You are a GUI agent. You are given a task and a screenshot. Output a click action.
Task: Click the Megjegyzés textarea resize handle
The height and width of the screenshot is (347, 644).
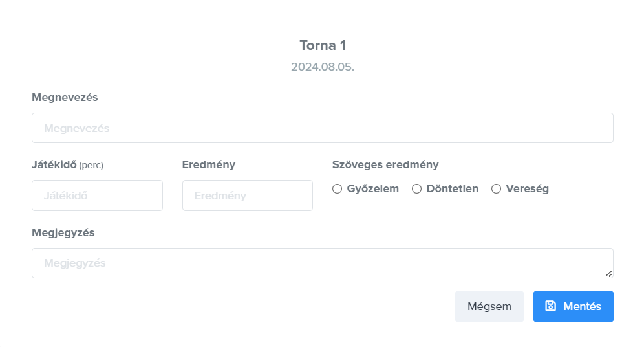[608, 273]
